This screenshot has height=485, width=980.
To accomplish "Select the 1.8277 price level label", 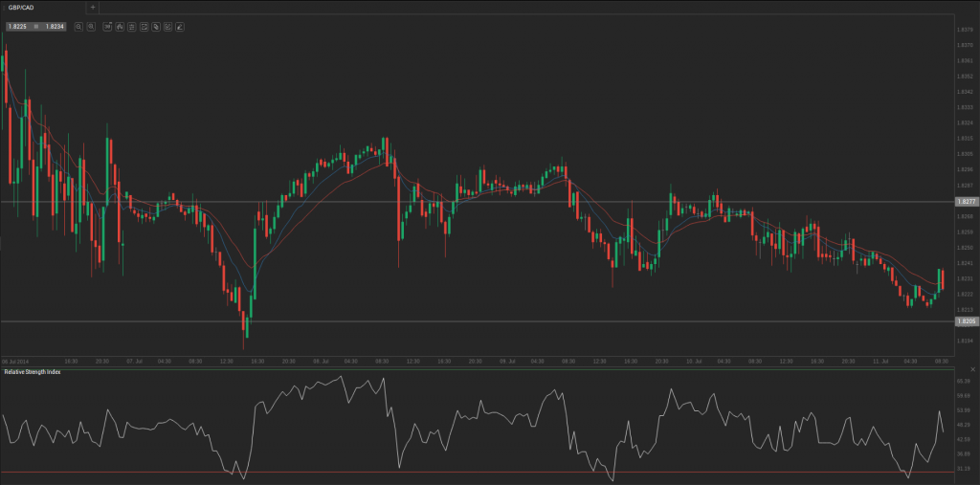I will (966, 202).
